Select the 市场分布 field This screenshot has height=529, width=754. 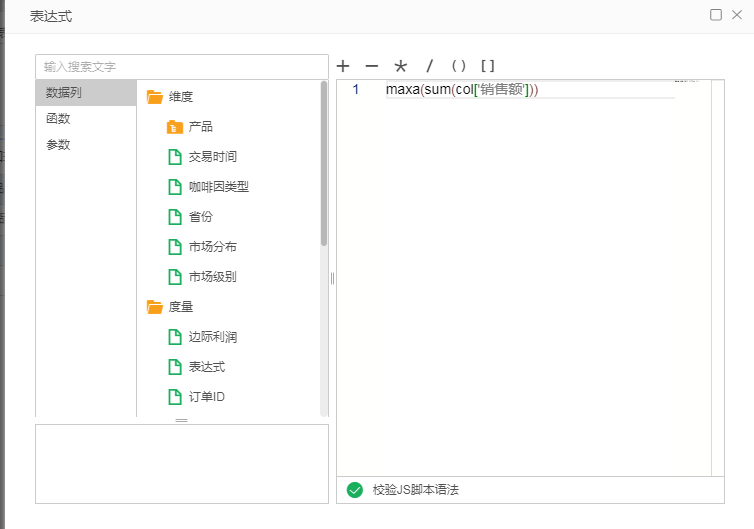(x=213, y=247)
